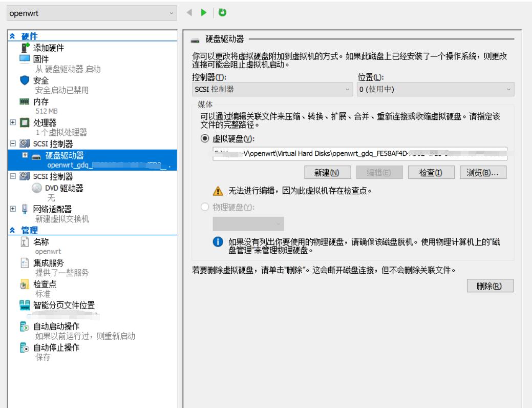The image size is (532, 408).
Task: Click the green refresh icon in toolbar
Action: [x=223, y=12]
